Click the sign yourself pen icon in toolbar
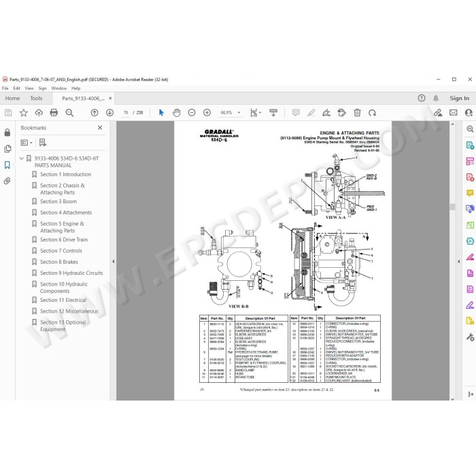Viewport: 476px width, 476px height. coord(326,113)
